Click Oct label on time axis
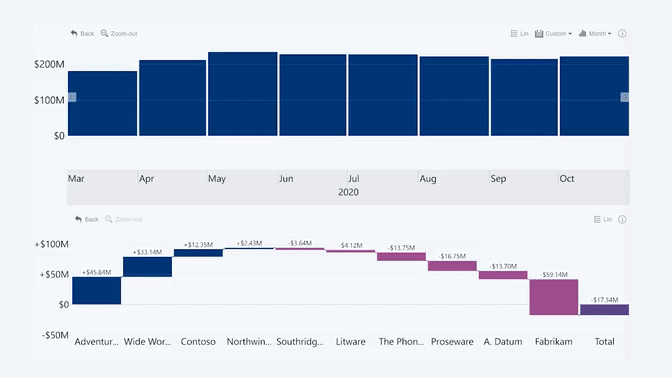This screenshot has height=378, width=672. click(567, 179)
